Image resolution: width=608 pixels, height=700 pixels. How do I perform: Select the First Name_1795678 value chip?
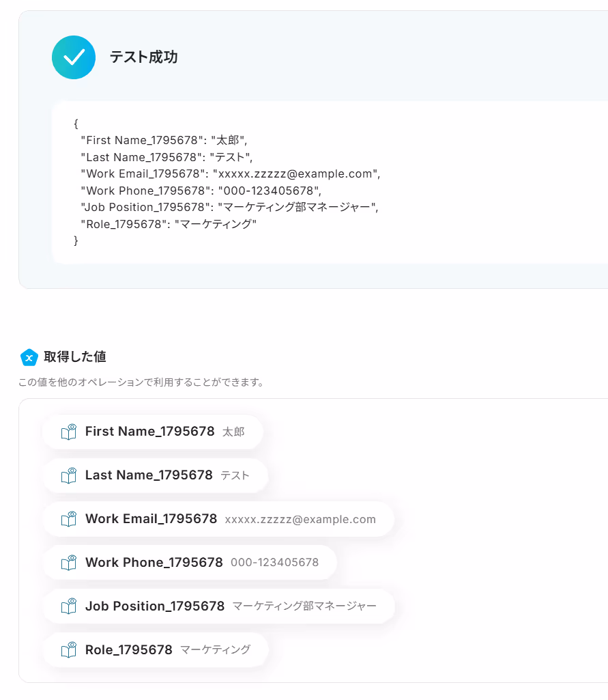coord(153,432)
